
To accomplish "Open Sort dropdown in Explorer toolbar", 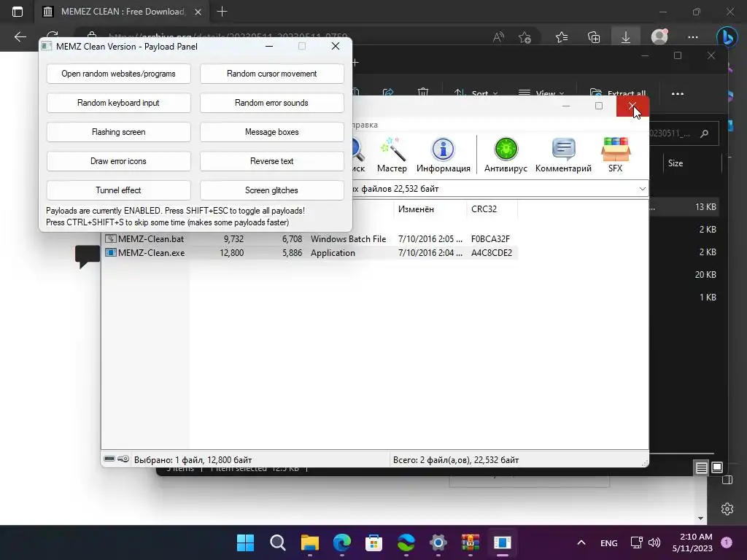I will click(476, 93).
